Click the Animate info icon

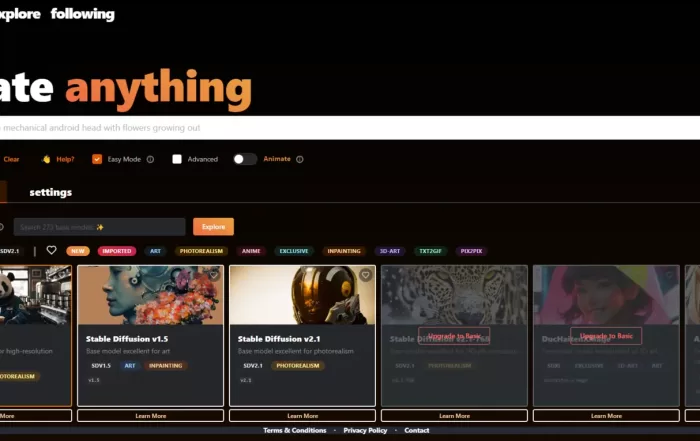click(x=300, y=159)
